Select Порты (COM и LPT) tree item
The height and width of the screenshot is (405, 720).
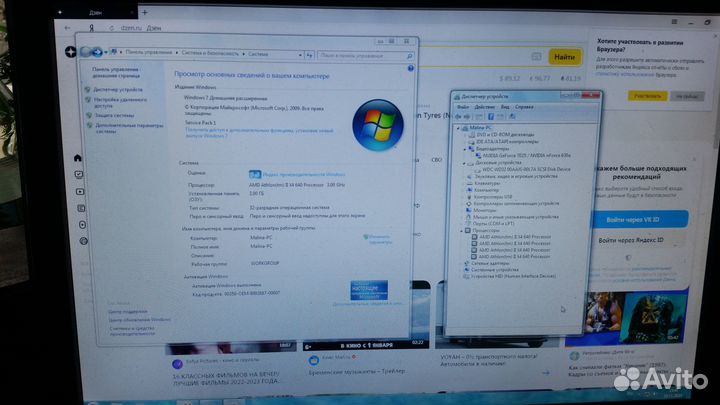[493, 224]
